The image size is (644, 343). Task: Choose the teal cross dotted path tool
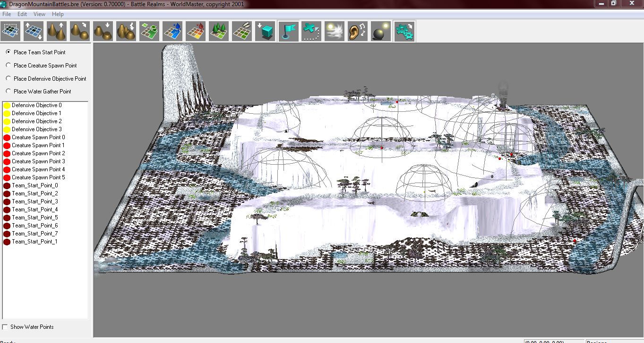pyautogui.click(x=311, y=31)
